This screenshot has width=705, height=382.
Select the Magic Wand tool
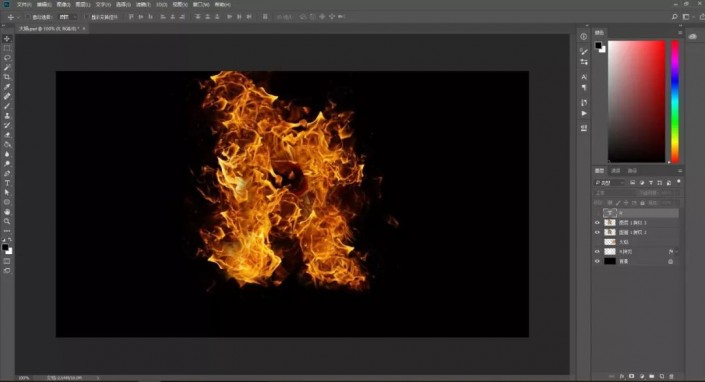point(7,67)
